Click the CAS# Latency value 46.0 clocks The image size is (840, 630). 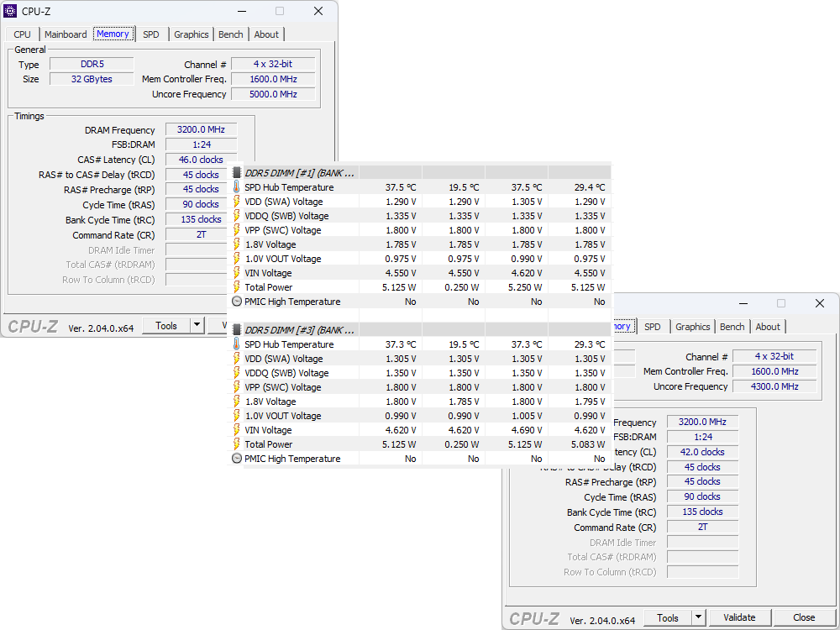[201, 160]
